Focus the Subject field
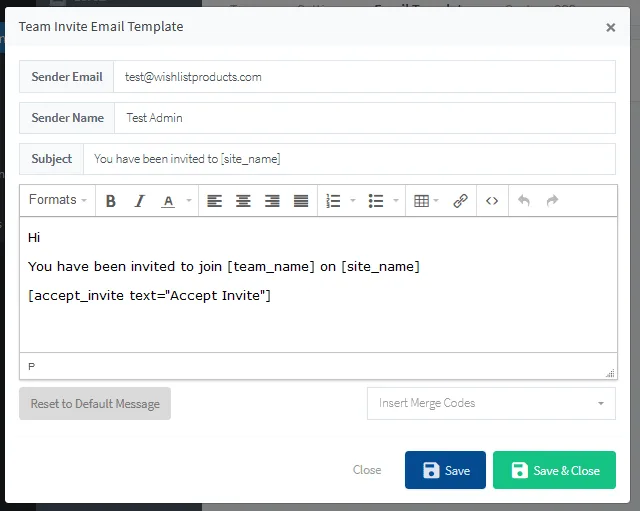 tap(349, 159)
